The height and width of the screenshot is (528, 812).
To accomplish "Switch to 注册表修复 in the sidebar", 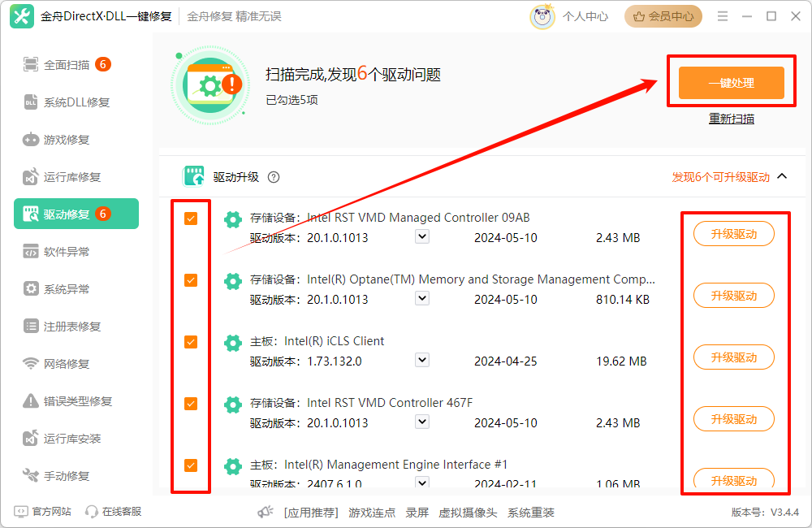I will (72, 327).
